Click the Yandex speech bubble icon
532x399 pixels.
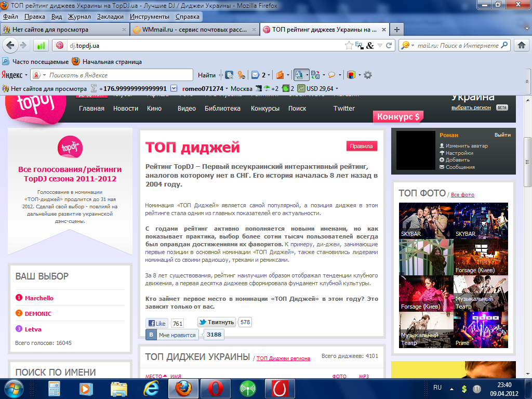(x=332, y=75)
